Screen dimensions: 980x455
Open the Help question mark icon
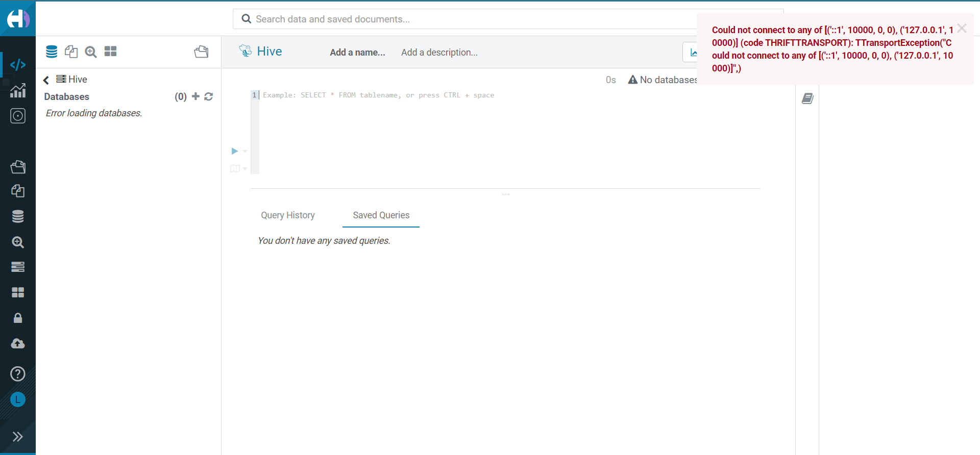18,374
